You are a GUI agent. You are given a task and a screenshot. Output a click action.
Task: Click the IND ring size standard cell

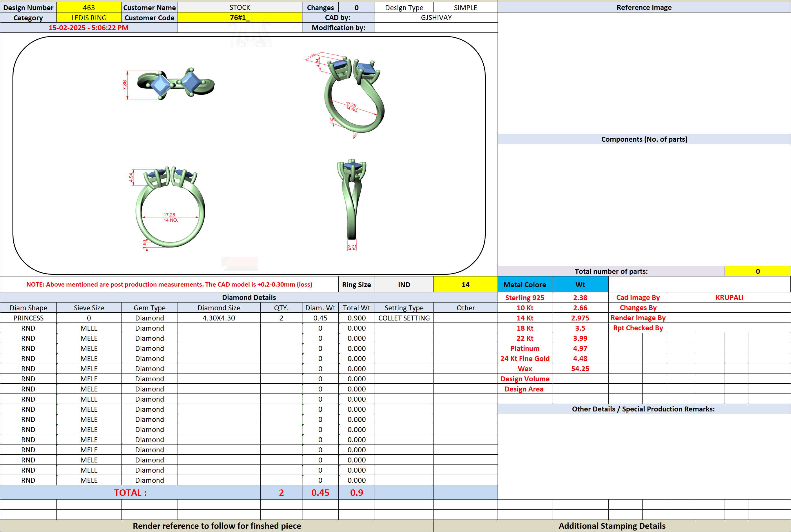(x=404, y=285)
